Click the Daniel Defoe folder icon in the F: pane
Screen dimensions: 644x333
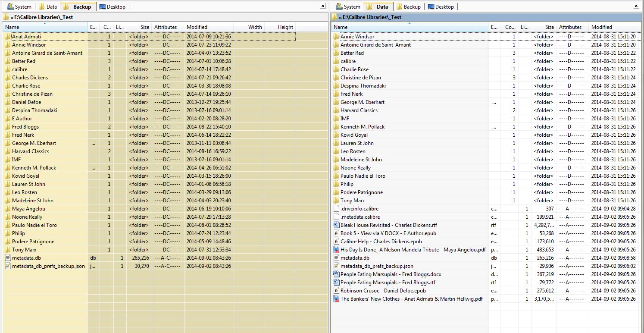tap(7, 102)
